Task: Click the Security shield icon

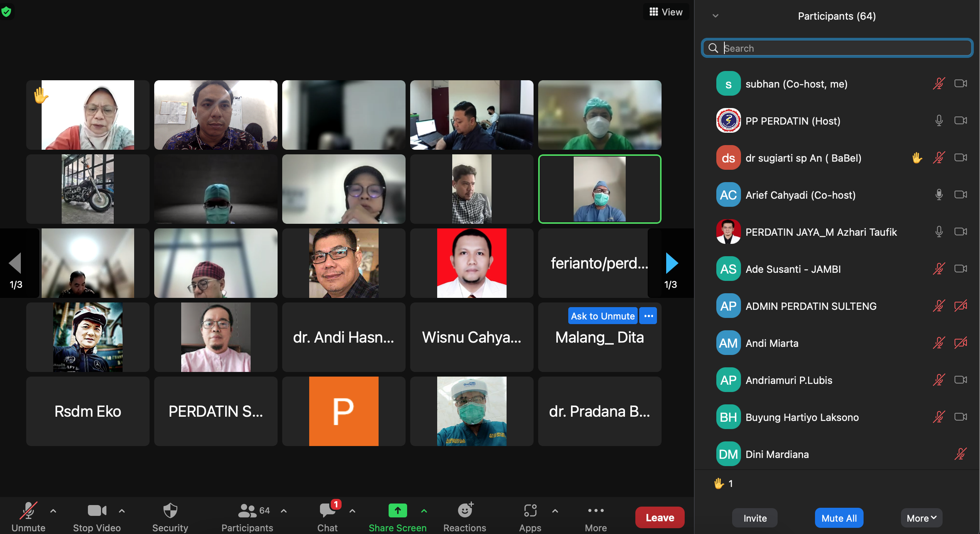Action: click(x=170, y=511)
